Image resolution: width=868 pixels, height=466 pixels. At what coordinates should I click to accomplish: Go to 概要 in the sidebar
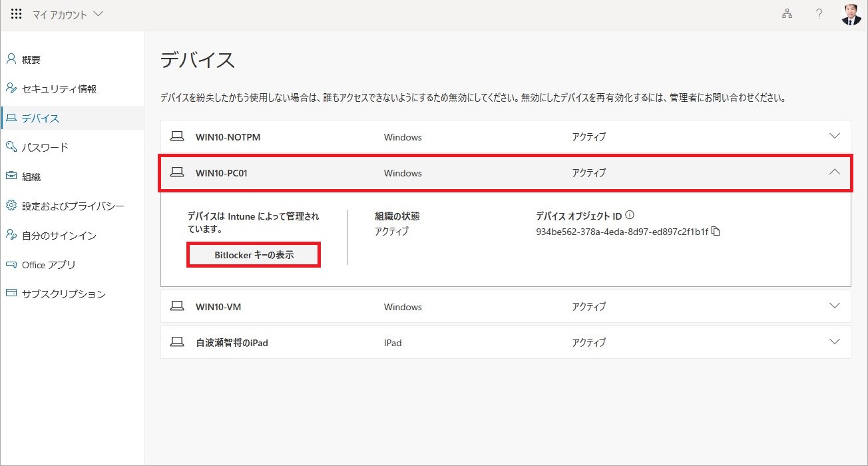point(72,59)
